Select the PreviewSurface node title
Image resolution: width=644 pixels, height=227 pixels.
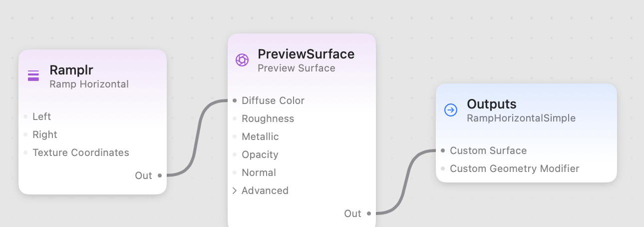pos(306,54)
